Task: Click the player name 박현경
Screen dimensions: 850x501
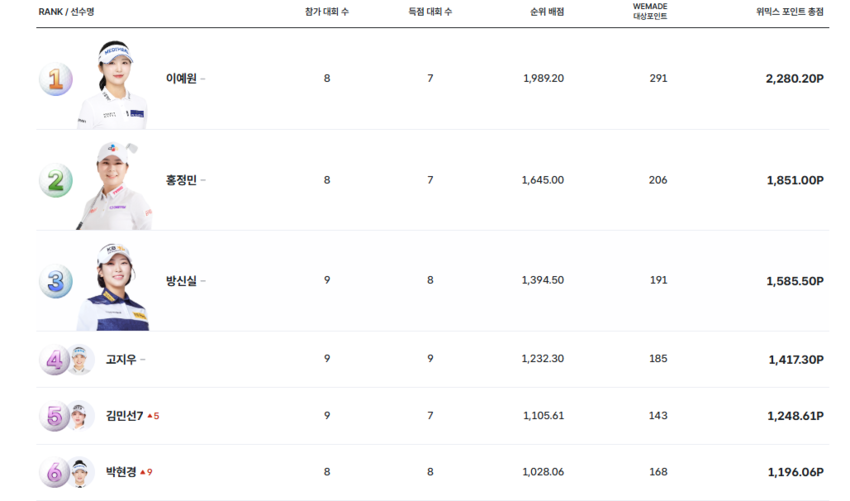Action: [x=121, y=471]
